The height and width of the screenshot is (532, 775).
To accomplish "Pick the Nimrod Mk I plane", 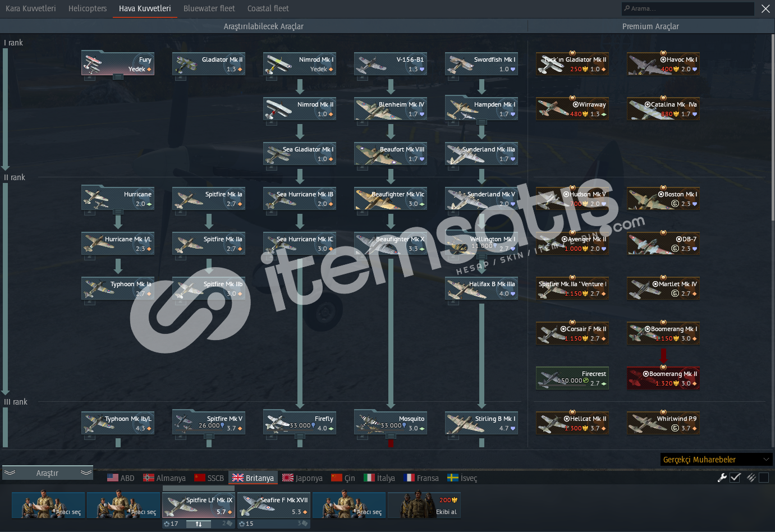I will [300, 63].
